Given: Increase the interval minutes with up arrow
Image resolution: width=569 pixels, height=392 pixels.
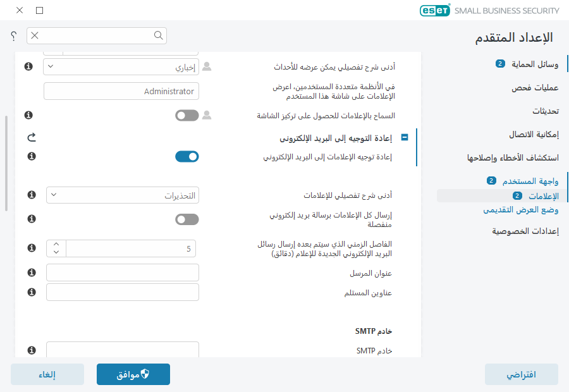Looking at the screenshot, I should pos(56,244).
